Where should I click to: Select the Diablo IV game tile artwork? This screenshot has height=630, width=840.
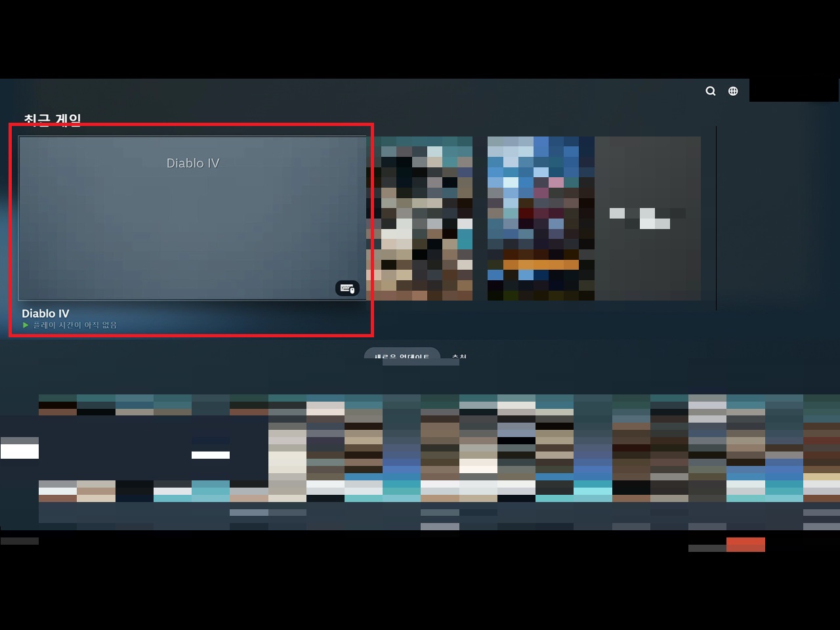click(192, 218)
